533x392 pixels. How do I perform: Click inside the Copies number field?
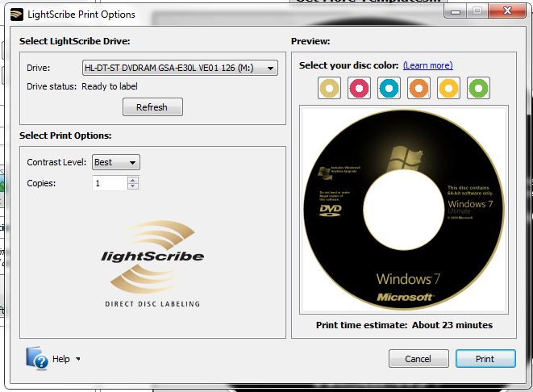[110, 183]
